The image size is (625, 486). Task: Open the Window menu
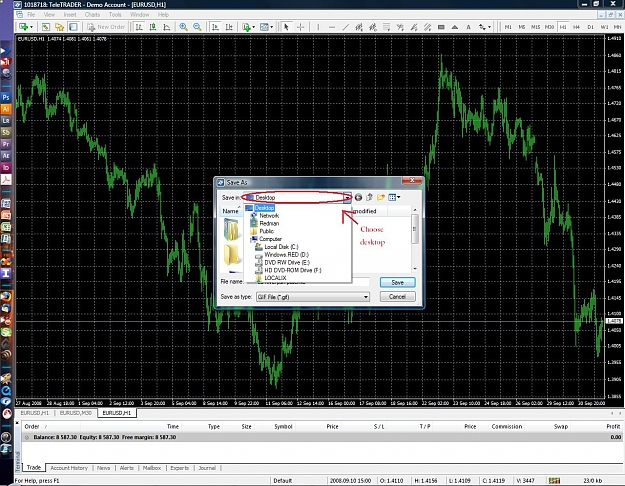140,15
